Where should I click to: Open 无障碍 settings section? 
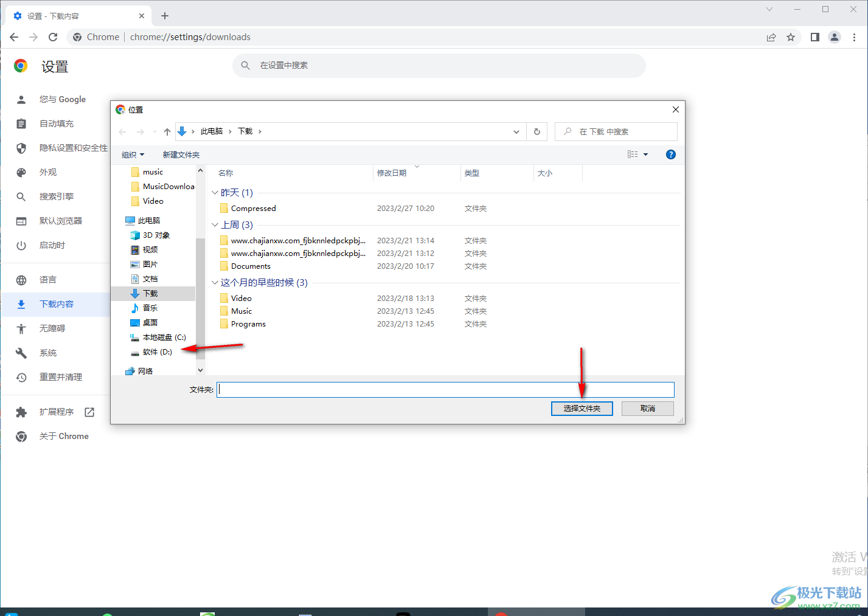(x=52, y=328)
